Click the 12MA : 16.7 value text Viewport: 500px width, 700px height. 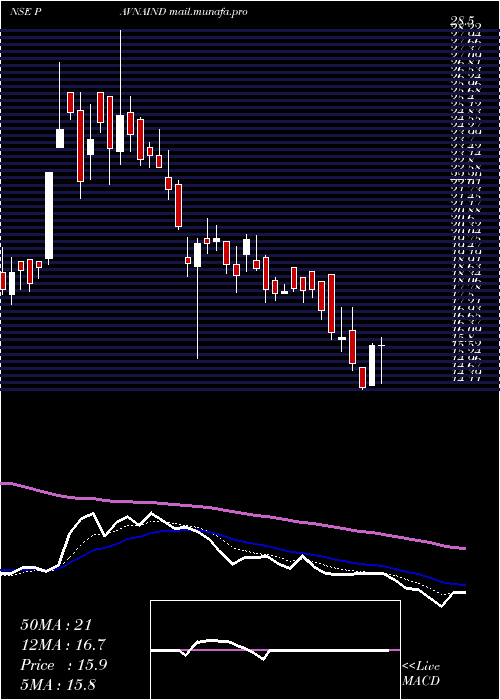click(x=64, y=645)
